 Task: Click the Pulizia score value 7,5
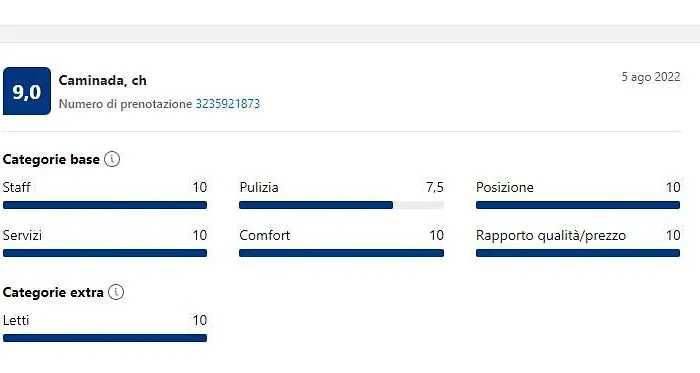tap(435, 187)
